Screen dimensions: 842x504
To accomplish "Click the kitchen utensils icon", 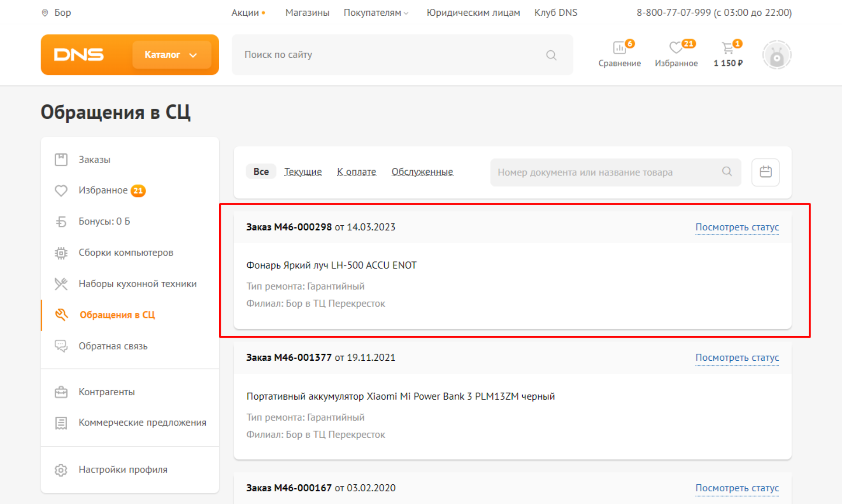I will click(x=61, y=284).
